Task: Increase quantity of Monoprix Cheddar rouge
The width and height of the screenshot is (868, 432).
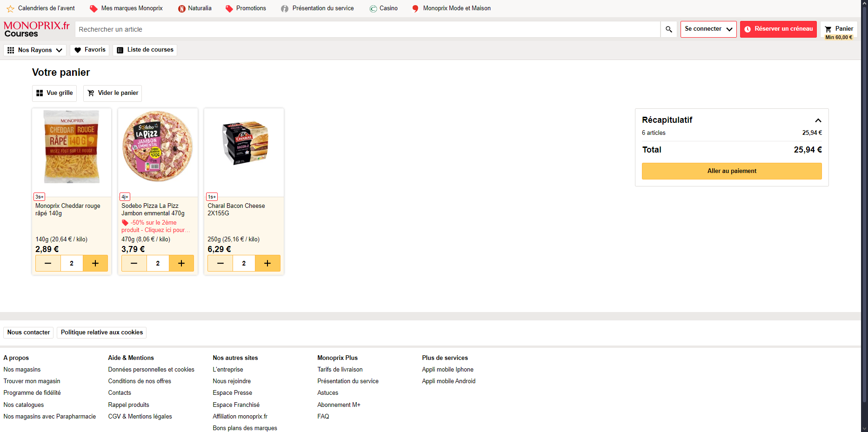Action: (x=95, y=263)
